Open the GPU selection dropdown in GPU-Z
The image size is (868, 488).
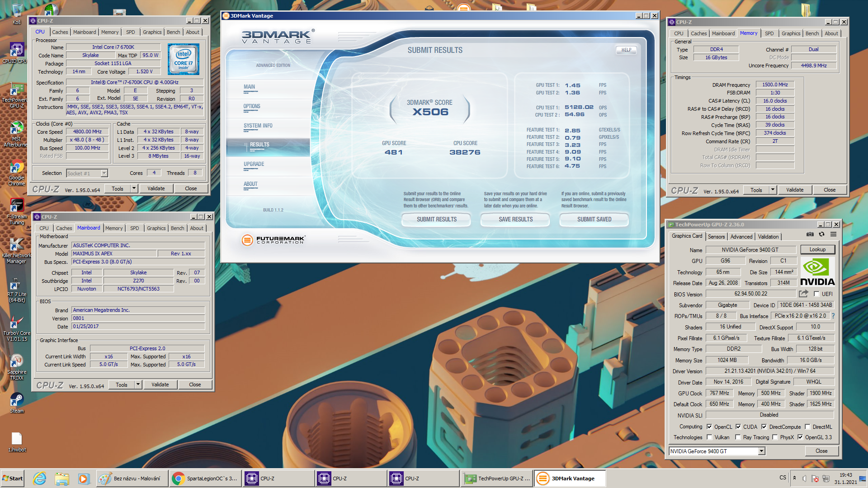762,451
